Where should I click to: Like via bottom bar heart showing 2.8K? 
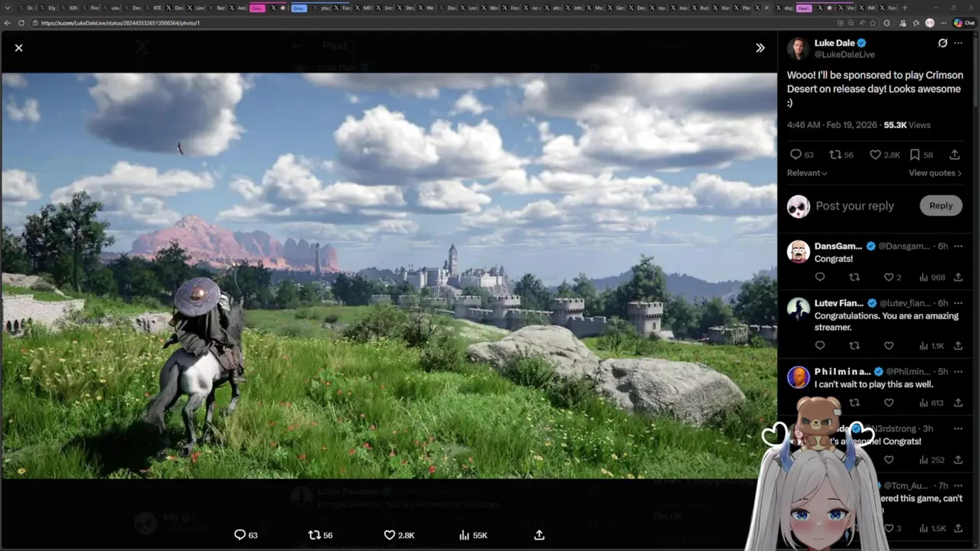coord(399,535)
